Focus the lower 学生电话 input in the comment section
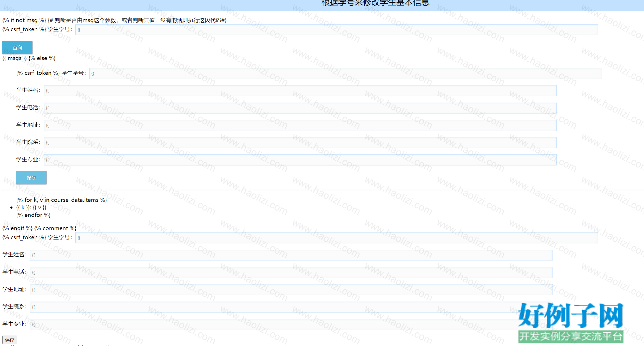This screenshot has width=644, height=346. point(291,272)
